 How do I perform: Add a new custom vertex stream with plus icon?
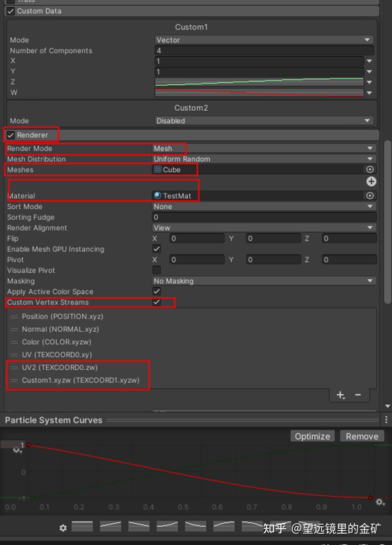(x=340, y=395)
